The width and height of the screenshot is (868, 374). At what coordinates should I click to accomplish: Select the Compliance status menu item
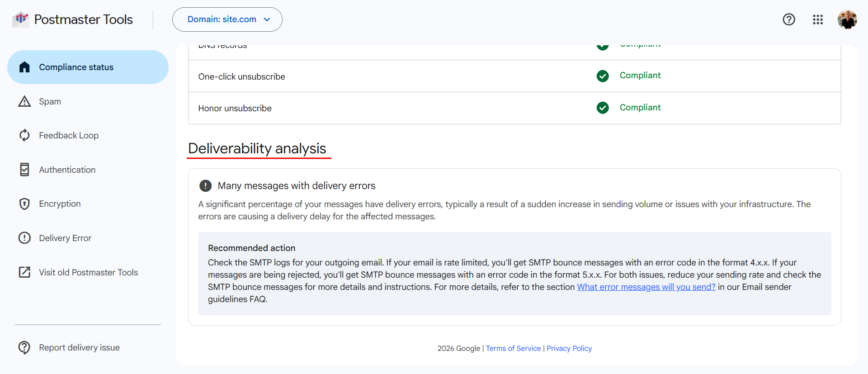coord(88,67)
